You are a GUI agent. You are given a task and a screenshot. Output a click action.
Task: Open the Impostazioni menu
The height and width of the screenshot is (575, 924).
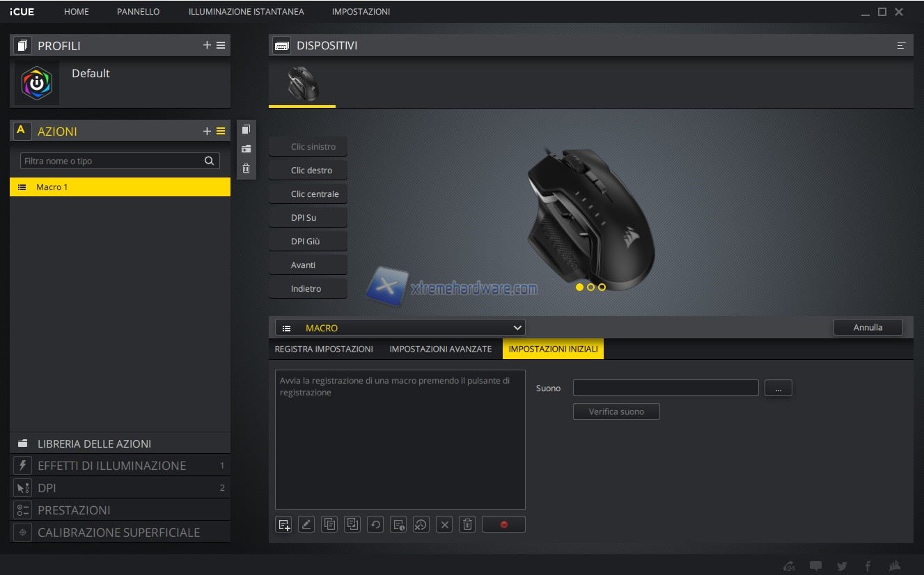[x=361, y=12]
